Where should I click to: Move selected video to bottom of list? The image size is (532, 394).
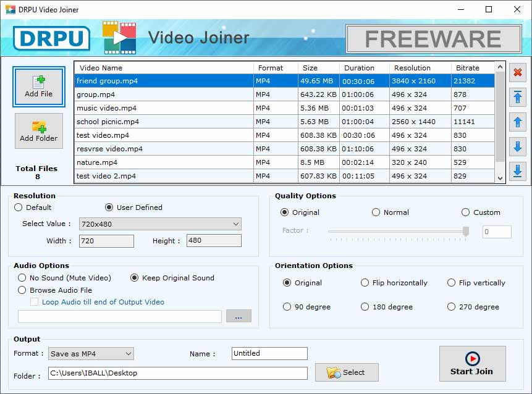[x=517, y=171]
